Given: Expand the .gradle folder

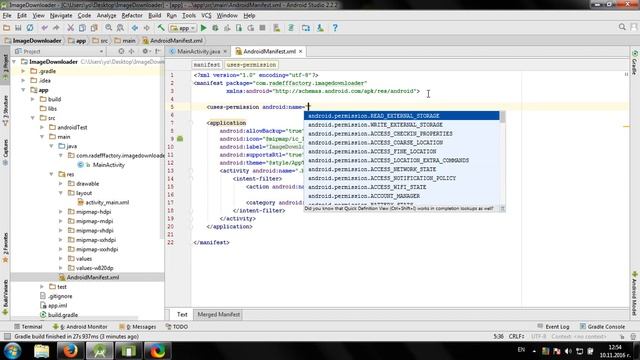Looking at the screenshot, I should pyautogui.click(x=23, y=71).
